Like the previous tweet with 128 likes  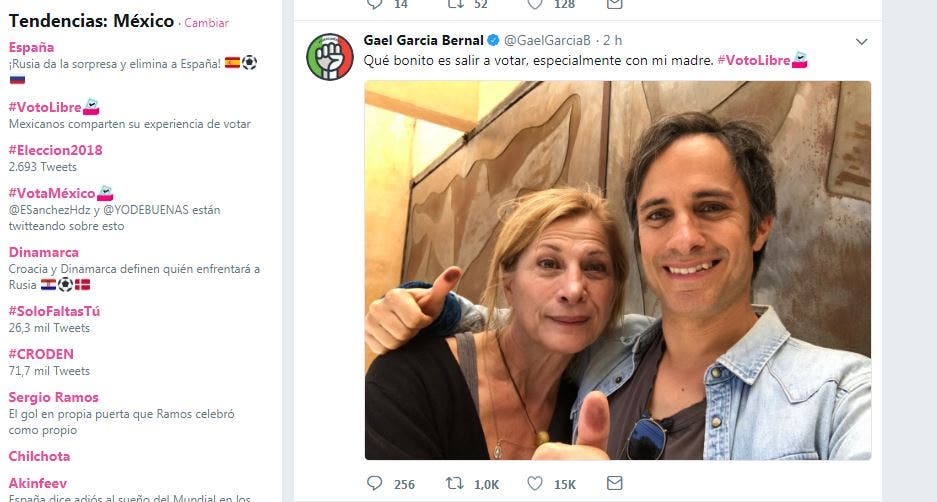pyautogui.click(x=535, y=4)
